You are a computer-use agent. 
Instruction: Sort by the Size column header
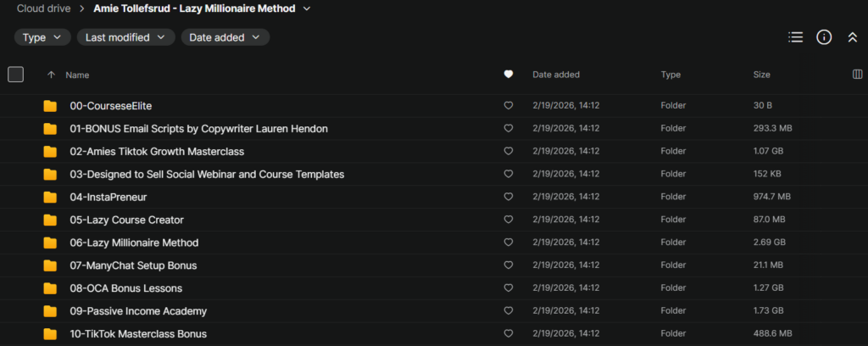[761, 75]
